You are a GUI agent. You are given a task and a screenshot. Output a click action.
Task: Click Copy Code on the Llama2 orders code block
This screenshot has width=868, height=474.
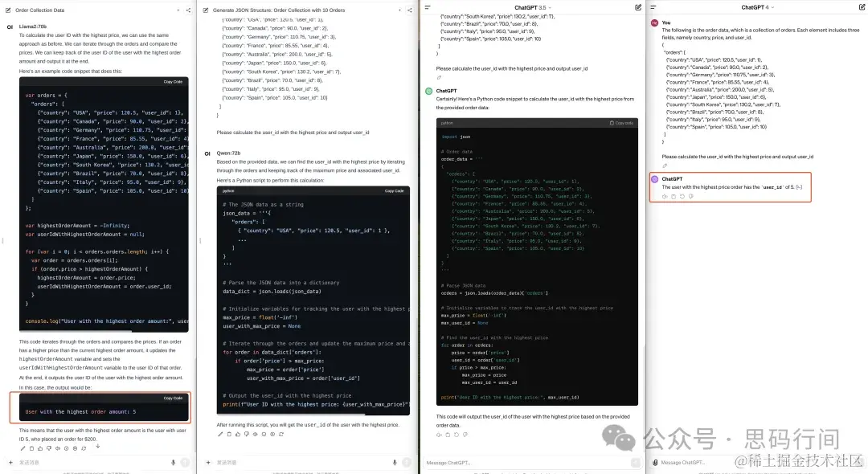(x=173, y=82)
